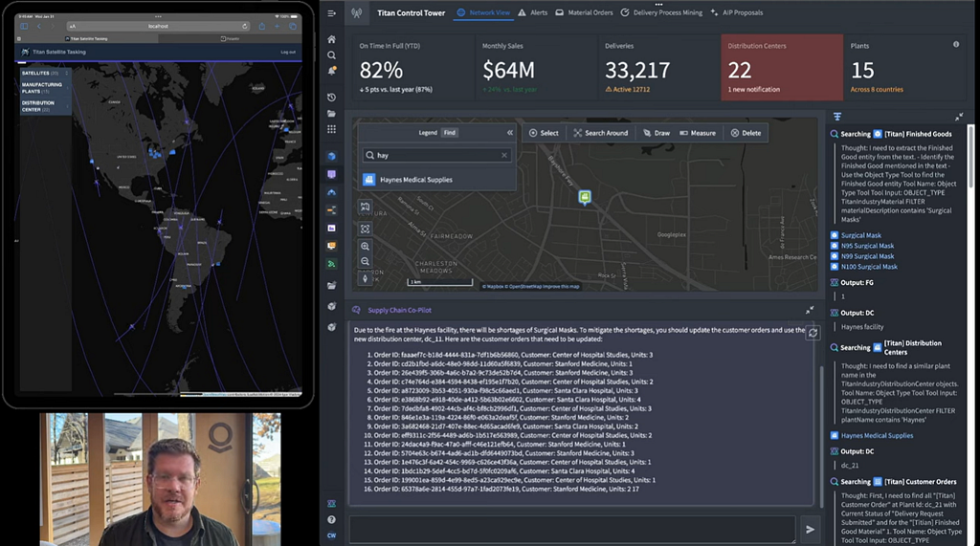The height and width of the screenshot is (546, 980).
Task: Switch to the Find toggle in legend
Action: coord(450,133)
